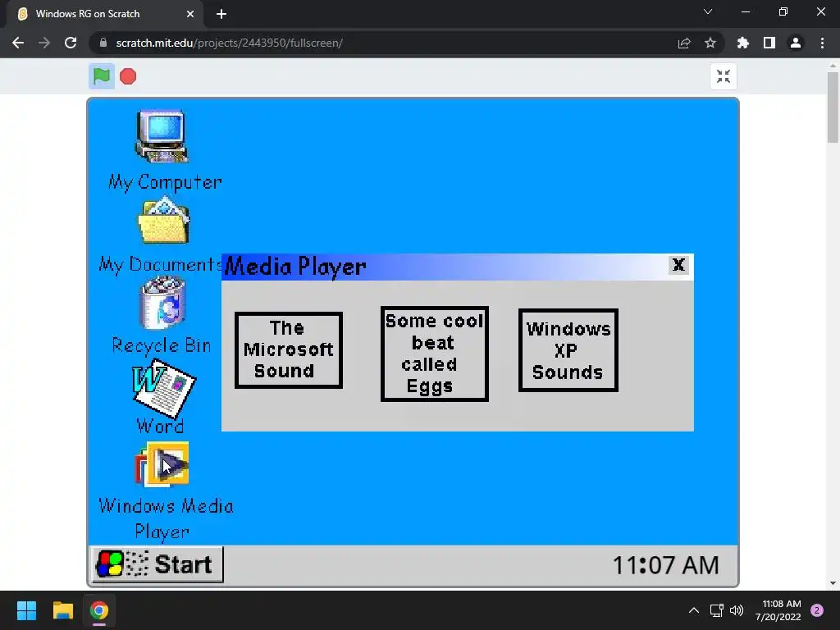Screen dimensions: 840x630
Task: Open the Start menu in Scratch desktop
Action: 157,564
